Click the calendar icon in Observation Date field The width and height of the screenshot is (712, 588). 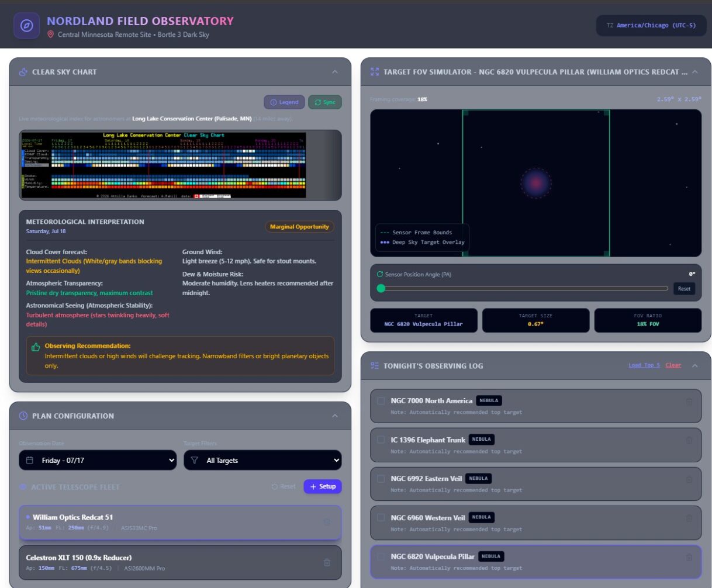tap(30, 461)
